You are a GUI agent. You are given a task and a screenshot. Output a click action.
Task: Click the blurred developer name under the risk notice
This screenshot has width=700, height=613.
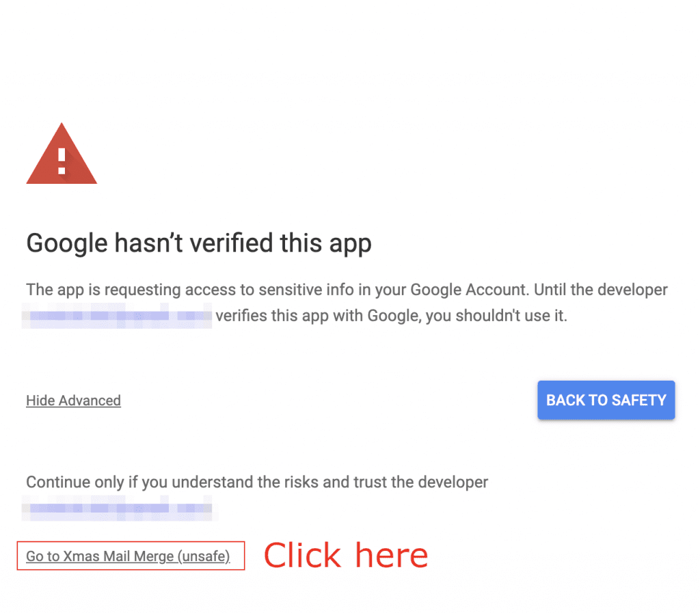pos(116,508)
